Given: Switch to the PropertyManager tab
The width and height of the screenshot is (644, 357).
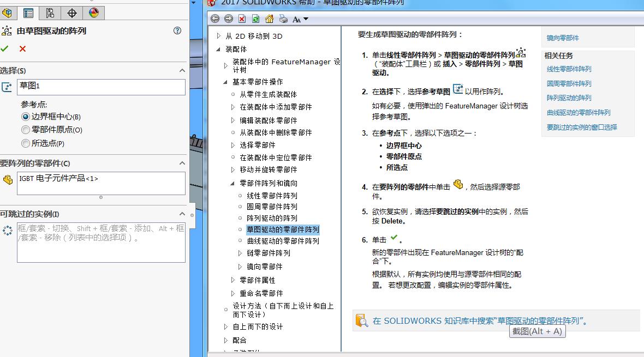Looking at the screenshot, I should click(x=28, y=13).
